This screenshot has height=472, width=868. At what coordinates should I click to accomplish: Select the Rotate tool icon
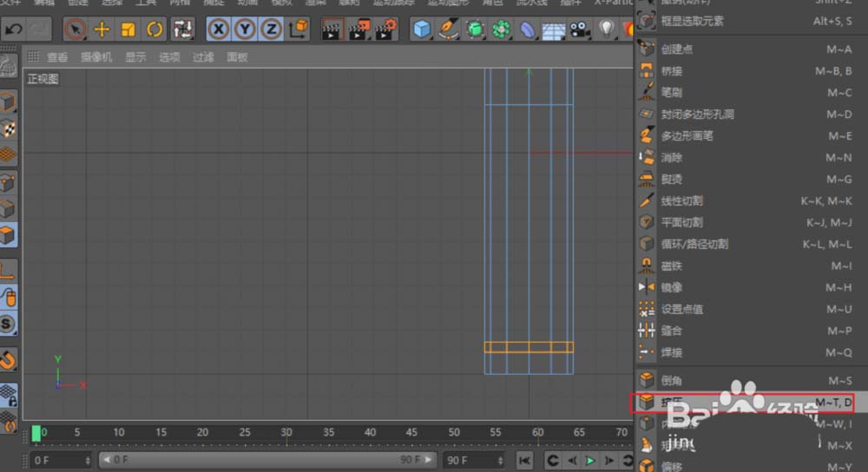click(x=155, y=29)
